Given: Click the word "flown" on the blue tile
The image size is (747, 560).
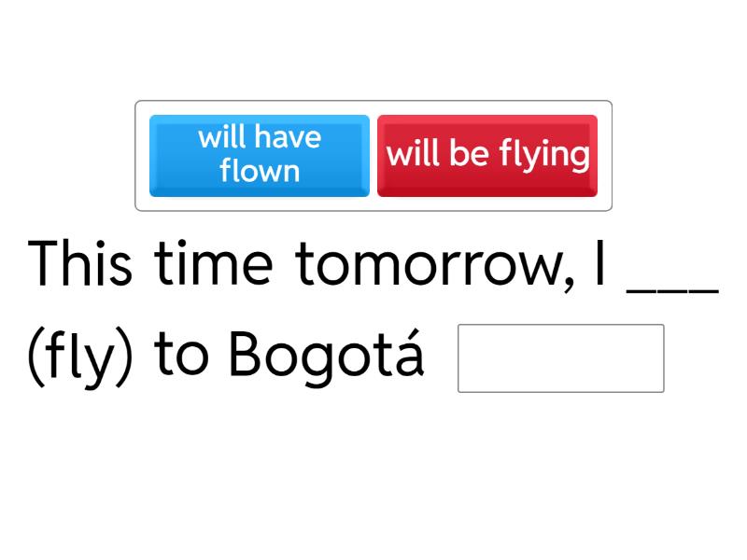Looking at the screenshot, I should (x=260, y=172).
